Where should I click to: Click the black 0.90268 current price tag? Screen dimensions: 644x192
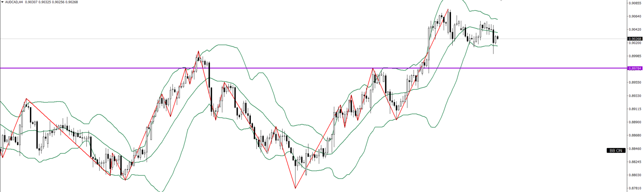[635, 39]
